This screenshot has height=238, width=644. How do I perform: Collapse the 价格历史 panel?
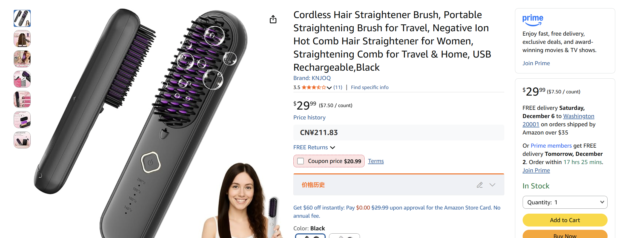[493, 185]
